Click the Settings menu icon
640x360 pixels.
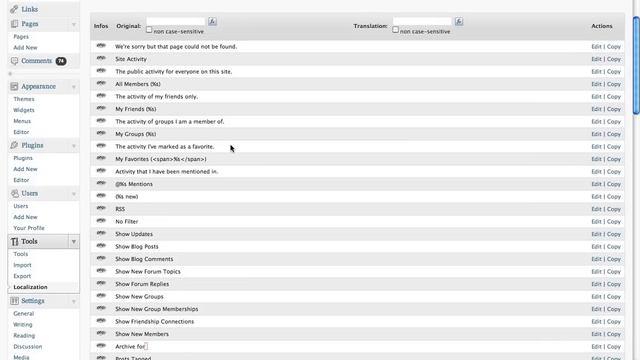[14, 301]
